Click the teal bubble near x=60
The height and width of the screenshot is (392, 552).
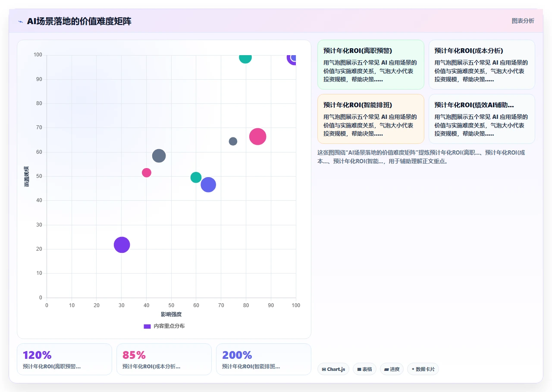coord(196,177)
